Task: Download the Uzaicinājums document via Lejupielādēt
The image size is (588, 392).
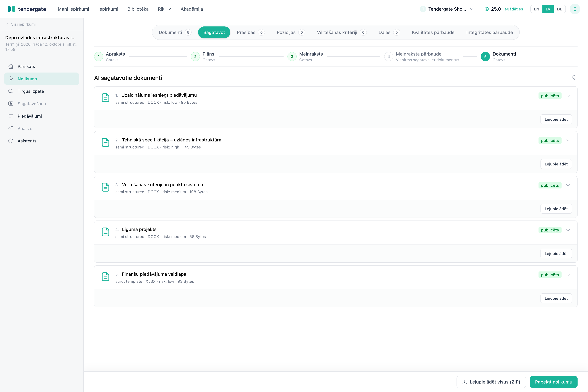Action: 556,119
